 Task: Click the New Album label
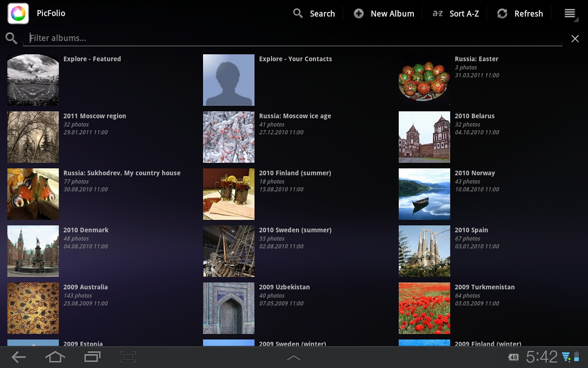tap(392, 14)
